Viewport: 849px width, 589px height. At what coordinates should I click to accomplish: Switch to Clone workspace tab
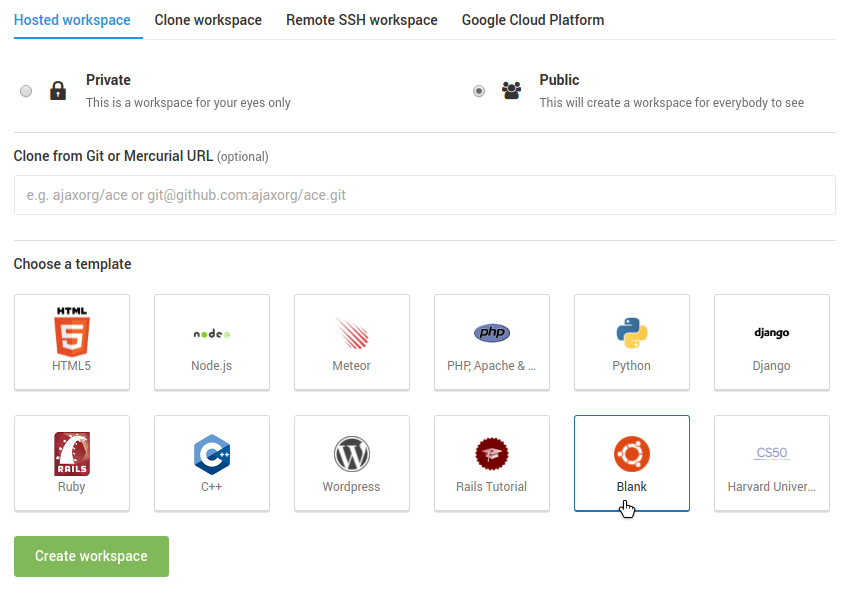tap(208, 20)
